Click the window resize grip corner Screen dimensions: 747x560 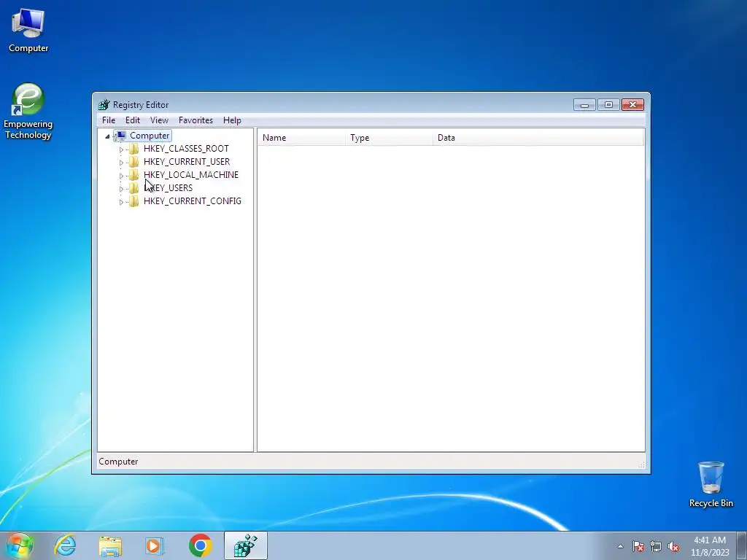click(x=641, y=464)
